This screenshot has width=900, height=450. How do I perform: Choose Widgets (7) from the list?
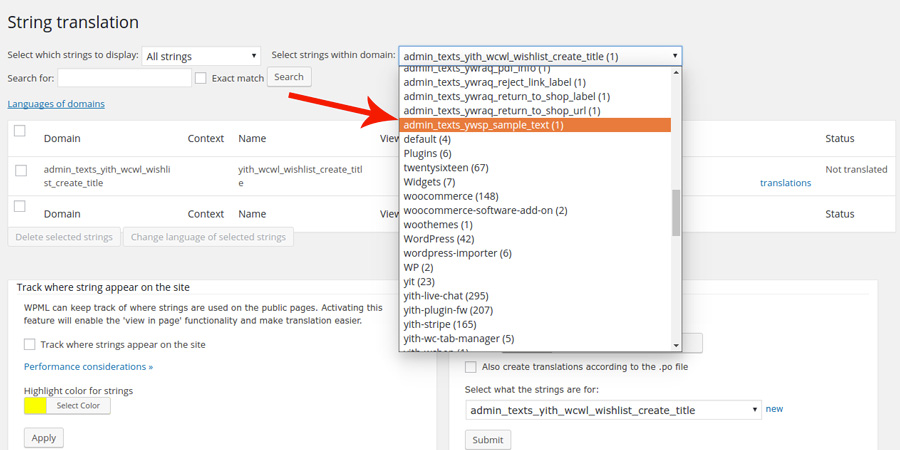tap(535, 182)
